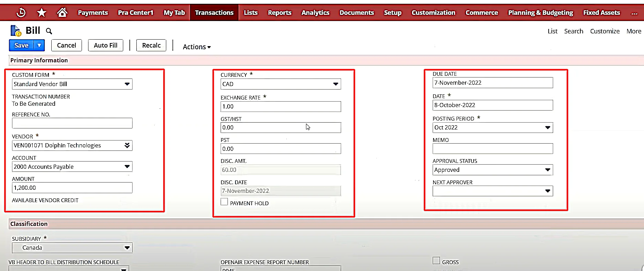Click the Reference No. field
Viewport: 644px width, 271px height.
point(72,123)
